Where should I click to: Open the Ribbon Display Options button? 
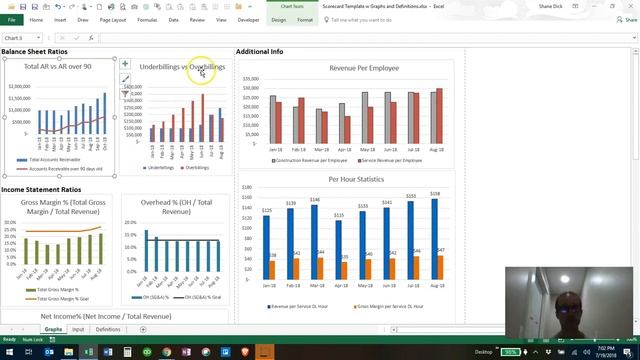[575, 7]
